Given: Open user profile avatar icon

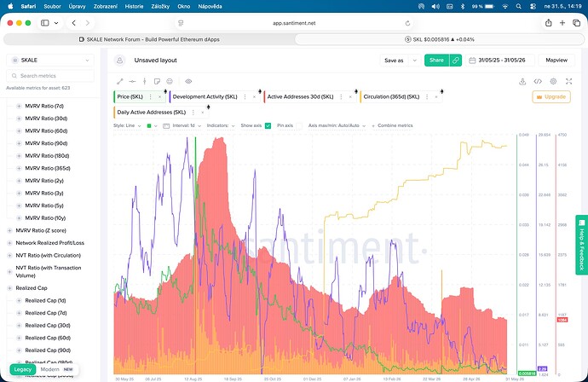Looking at the screenshot, I should coord(119,60).
